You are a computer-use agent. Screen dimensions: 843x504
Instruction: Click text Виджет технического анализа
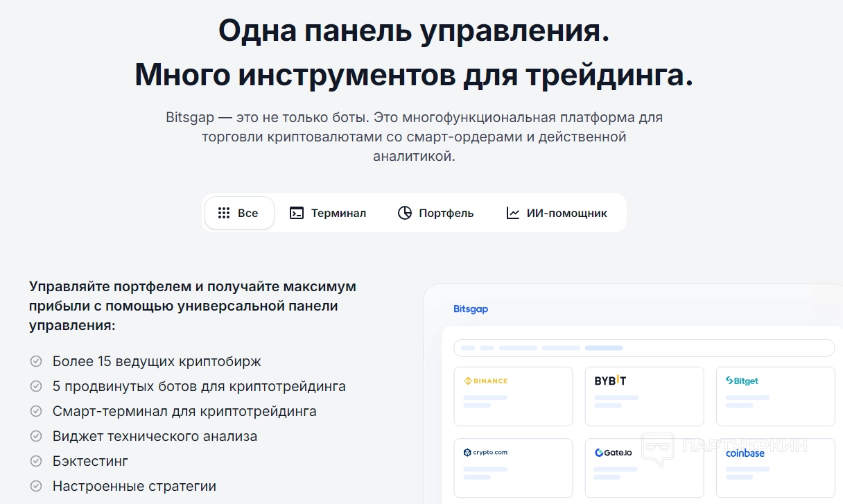pos(155,436)
